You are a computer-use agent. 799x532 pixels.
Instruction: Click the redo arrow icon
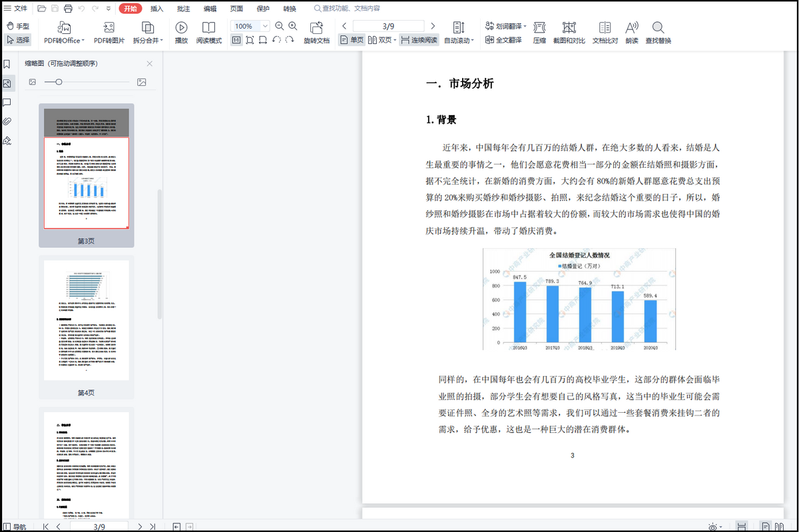pyautogui.click(x=95, y=9)
